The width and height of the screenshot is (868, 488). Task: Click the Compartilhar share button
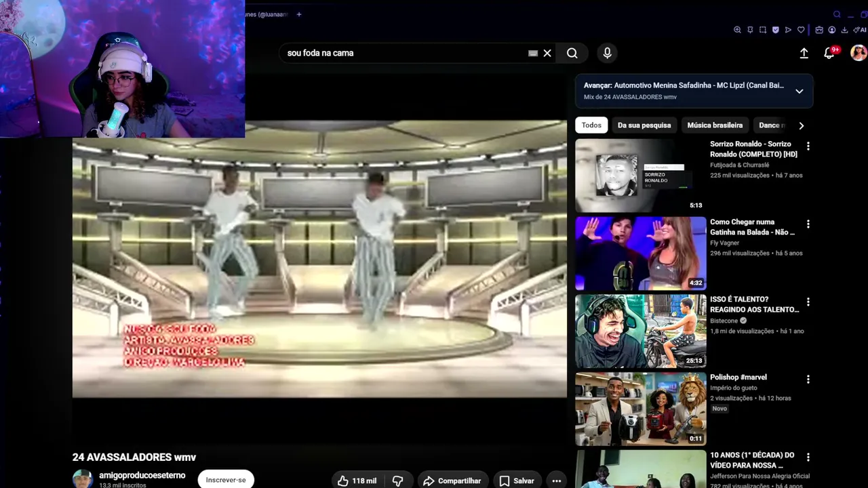(452, 481)
